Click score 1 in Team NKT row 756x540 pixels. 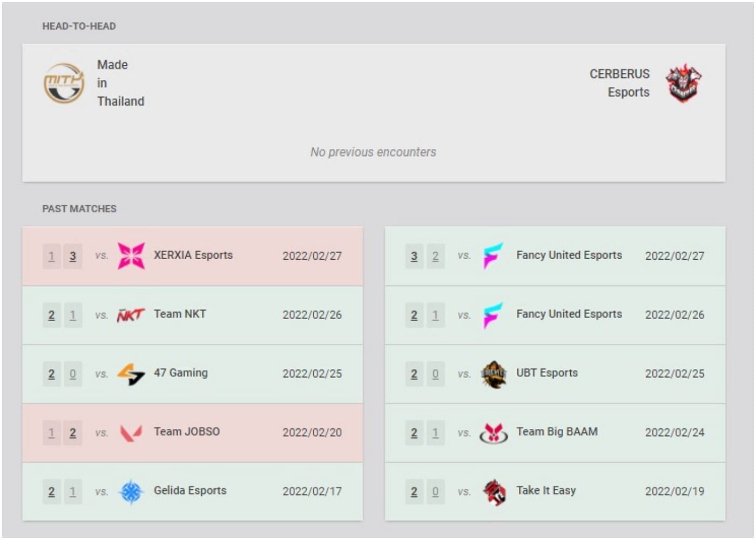(x=73, y=315)
